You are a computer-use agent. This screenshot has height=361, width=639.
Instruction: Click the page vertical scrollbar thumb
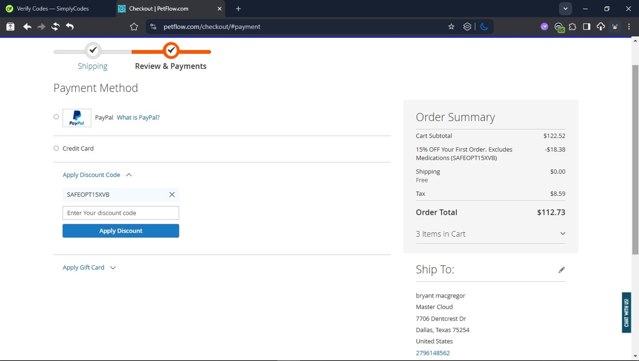(x=635, y=160)
